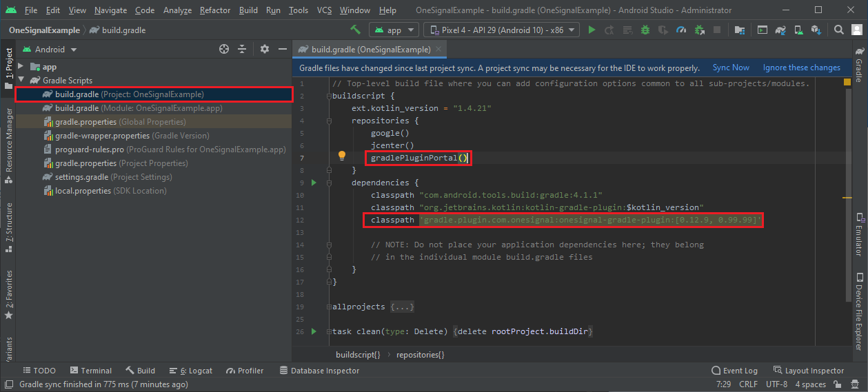868x392 pixels.
Task: Select build.gradle (Module: OneSignalExample.app) file
Action: tap(154, 108)
